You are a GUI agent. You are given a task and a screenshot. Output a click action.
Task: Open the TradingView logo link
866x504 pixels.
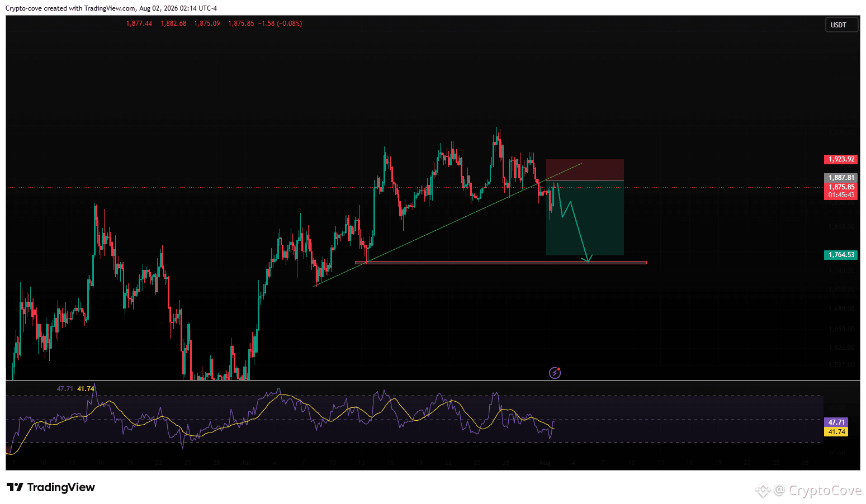click(x=51, y=487)
